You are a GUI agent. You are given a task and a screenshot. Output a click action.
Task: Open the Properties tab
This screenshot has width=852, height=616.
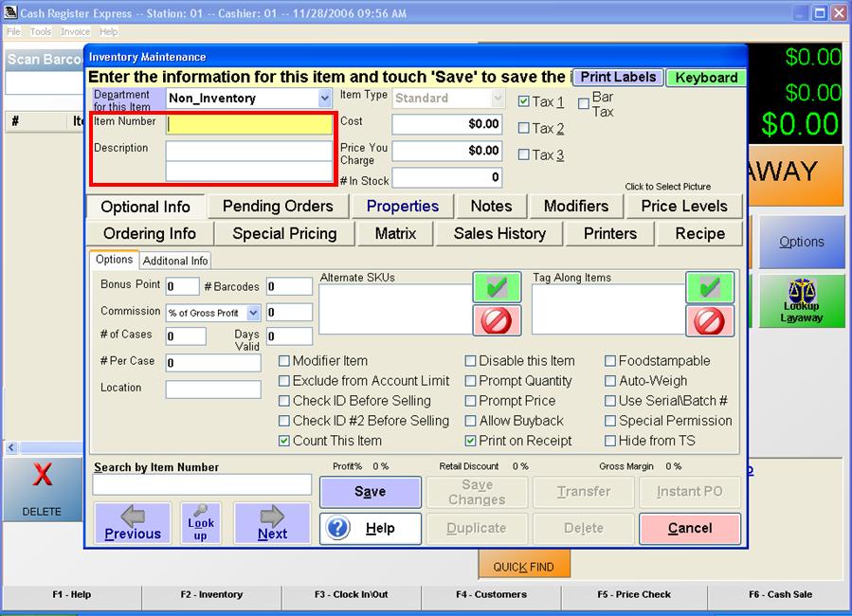pos(403,207)
